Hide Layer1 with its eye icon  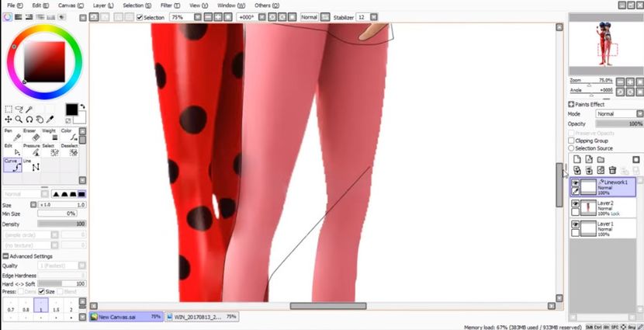tap(576, 225)
